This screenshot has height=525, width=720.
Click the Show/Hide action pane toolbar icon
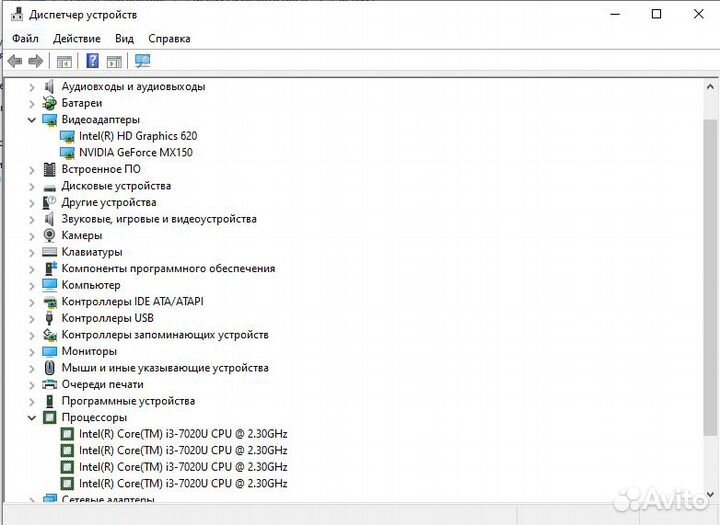click(x=114, y=61)
